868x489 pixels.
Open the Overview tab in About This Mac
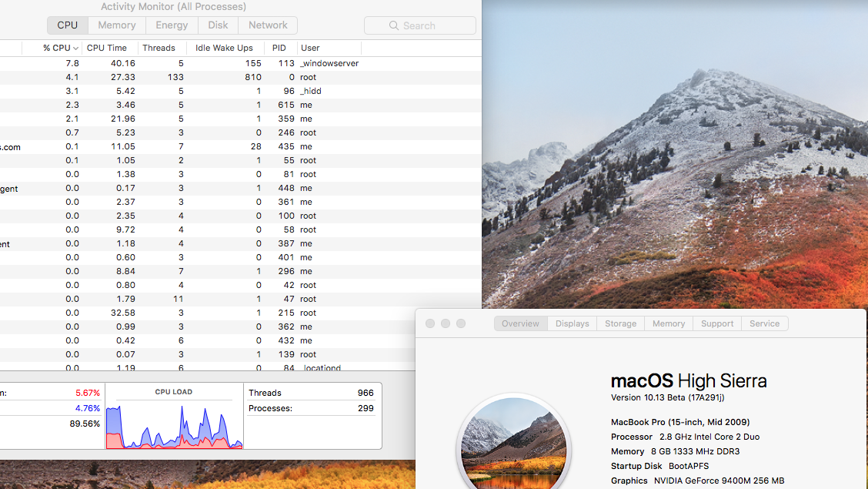520,323
